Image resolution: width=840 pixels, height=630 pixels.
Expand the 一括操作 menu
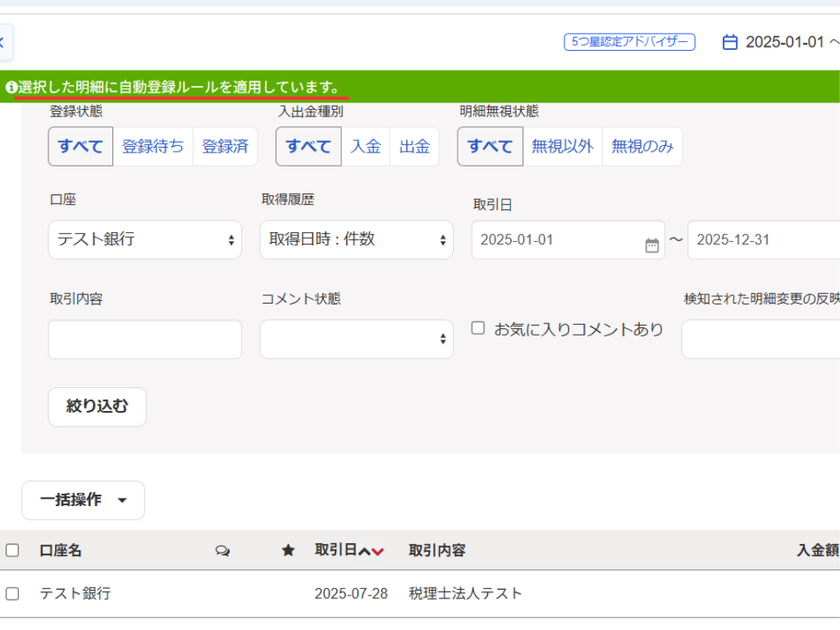point(83,500)
